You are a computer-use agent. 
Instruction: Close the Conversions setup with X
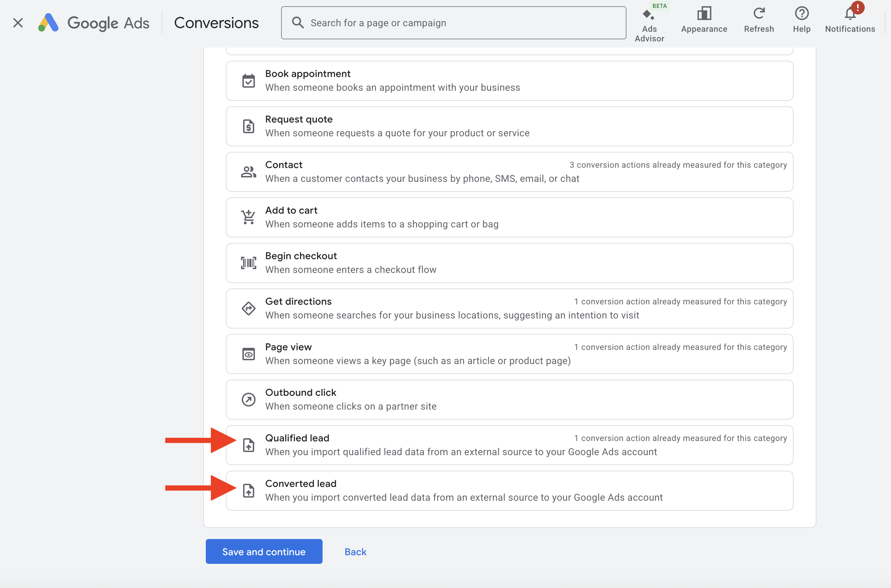18,23
